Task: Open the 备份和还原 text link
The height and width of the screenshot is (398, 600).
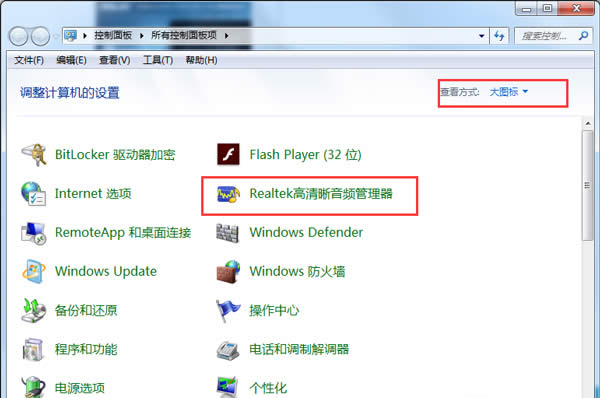Action: [86, 310]
